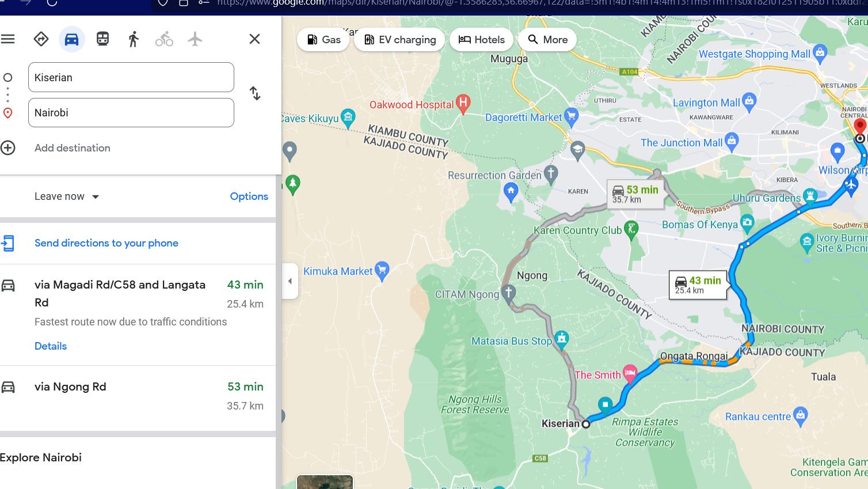Select flights travel mode
868x489 pixels.
coord(195,39)
